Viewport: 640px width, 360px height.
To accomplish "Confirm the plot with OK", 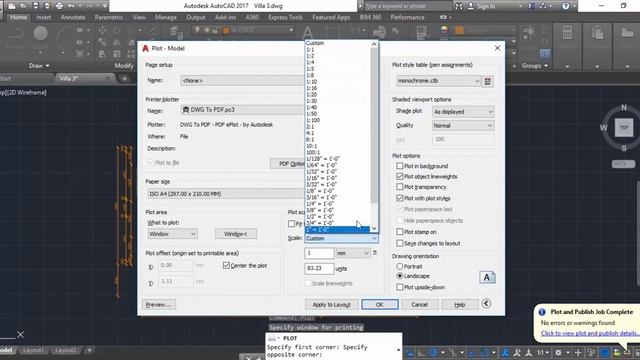I will 380,304.
